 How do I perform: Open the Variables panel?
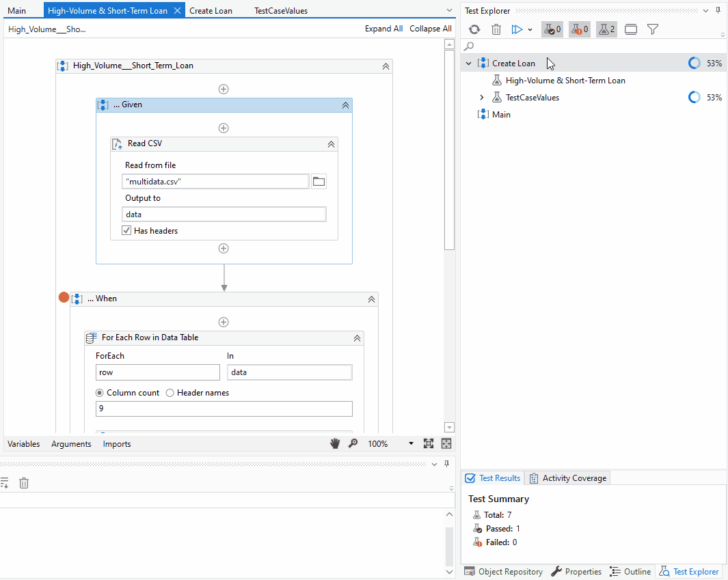pos(23,444)
